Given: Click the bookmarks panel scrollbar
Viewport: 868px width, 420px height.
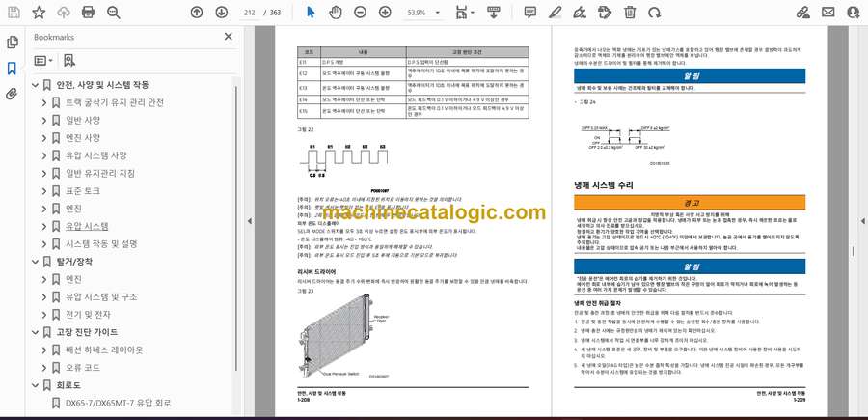Looking at the screenshot, I should coord(236,228).
